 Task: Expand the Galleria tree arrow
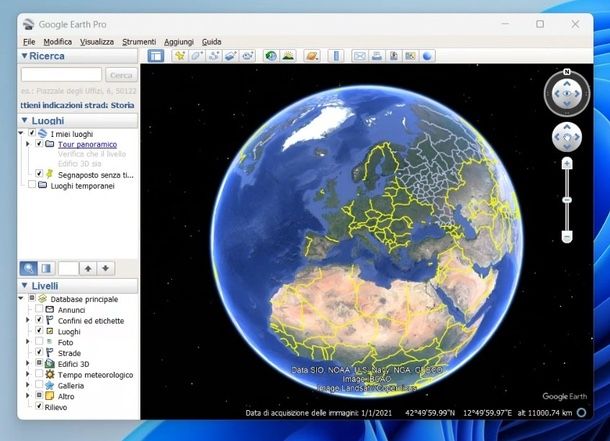(x=27, y=385)
